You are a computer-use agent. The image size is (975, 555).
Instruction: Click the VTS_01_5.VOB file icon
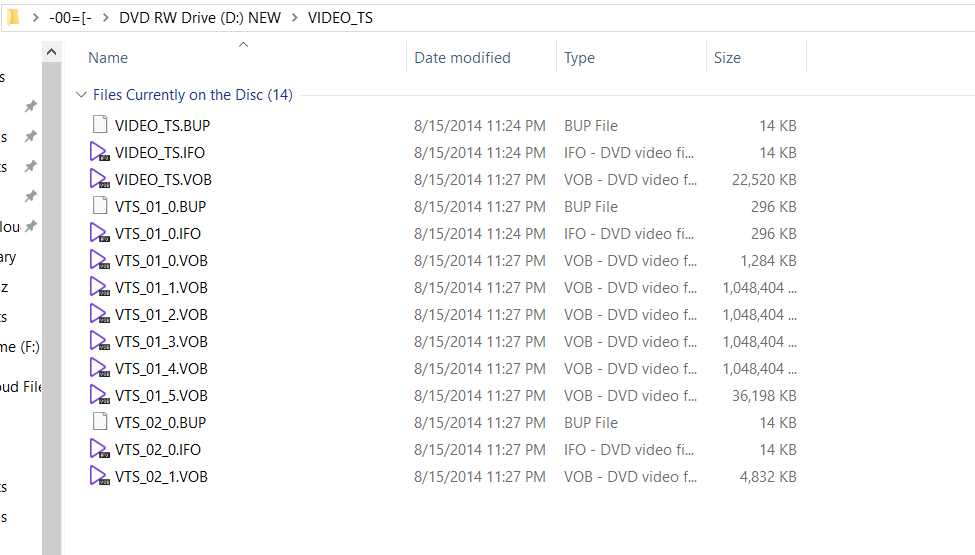pos(99,395)
